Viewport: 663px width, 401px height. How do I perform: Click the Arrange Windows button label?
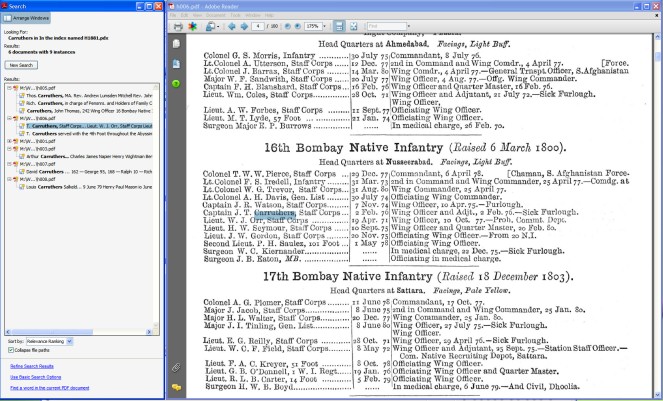(30, 18)
